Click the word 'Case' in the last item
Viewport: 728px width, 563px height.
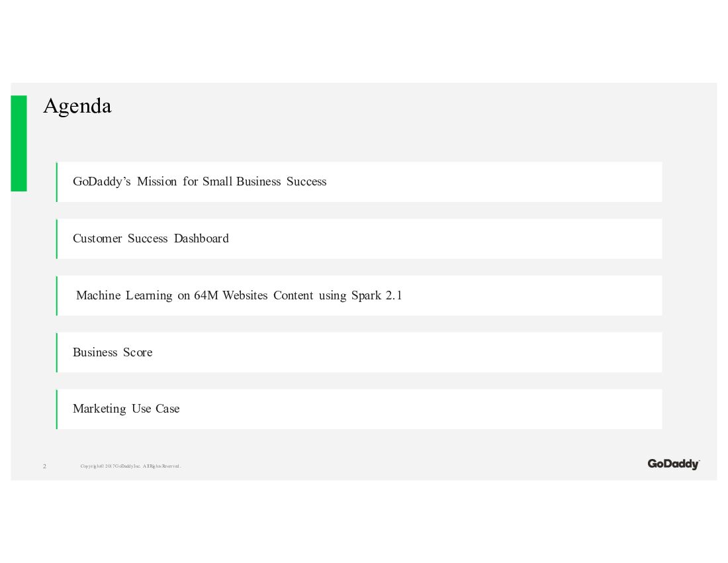[167, 409]
